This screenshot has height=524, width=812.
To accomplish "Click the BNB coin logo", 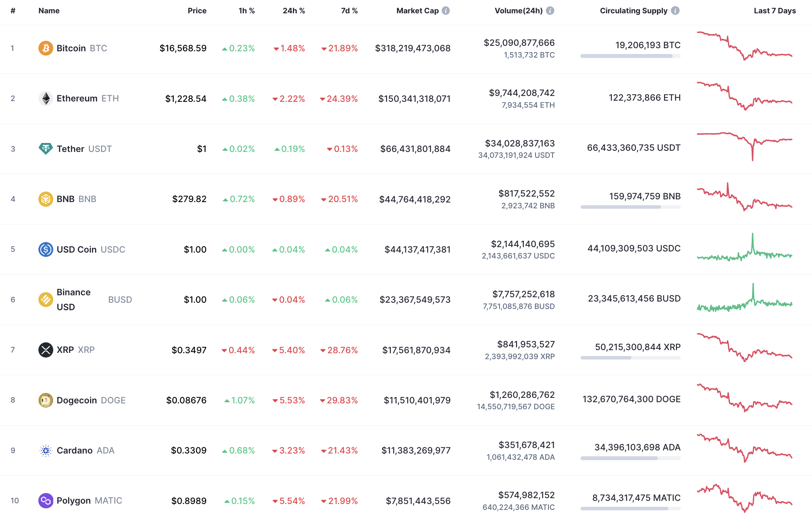I will 46,199.
